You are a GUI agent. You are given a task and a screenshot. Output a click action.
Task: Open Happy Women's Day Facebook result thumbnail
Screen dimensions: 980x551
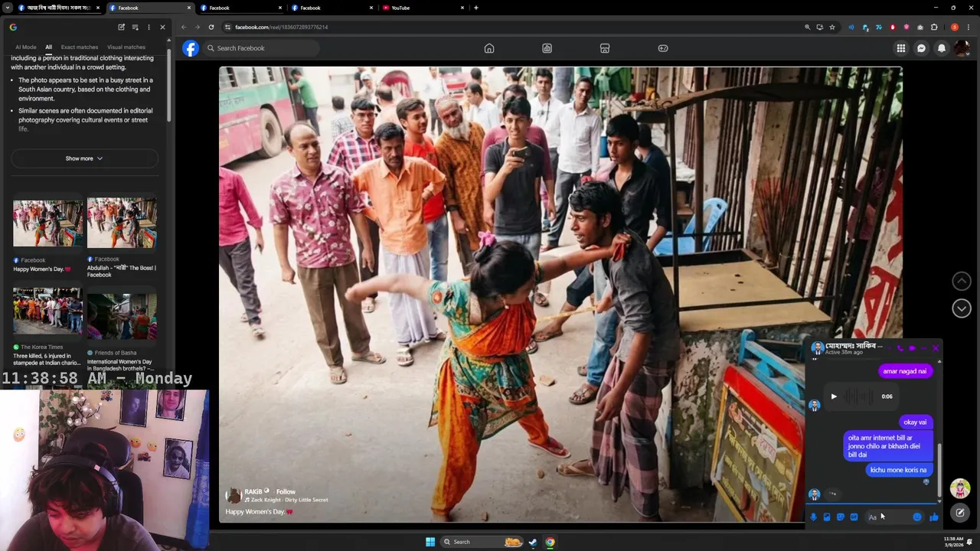point(47,222)
